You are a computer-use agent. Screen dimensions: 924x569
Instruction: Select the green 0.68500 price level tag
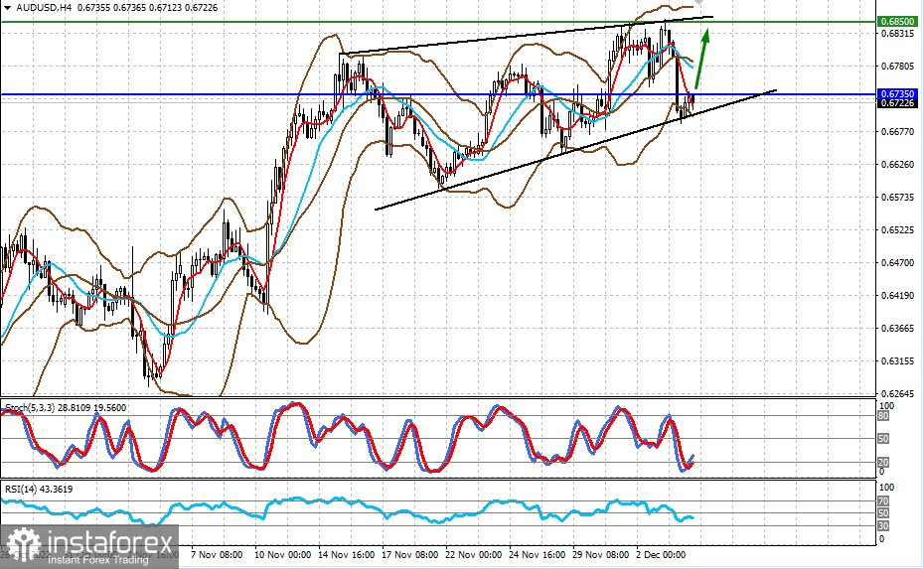(x=897, y=22)
